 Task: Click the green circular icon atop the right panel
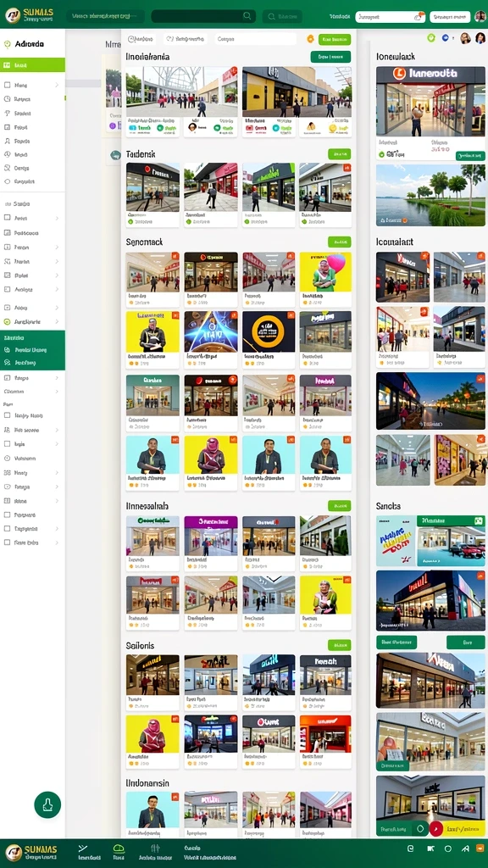431,37
